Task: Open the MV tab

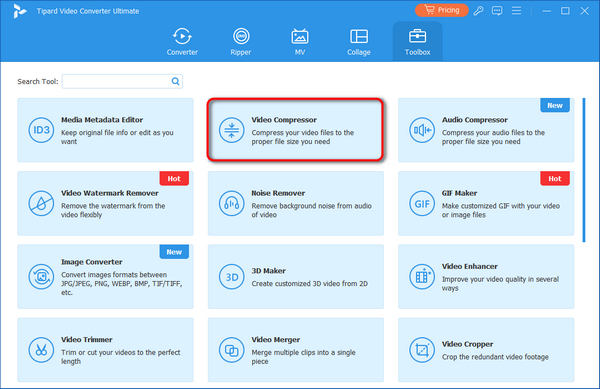Action: (300, 41)
